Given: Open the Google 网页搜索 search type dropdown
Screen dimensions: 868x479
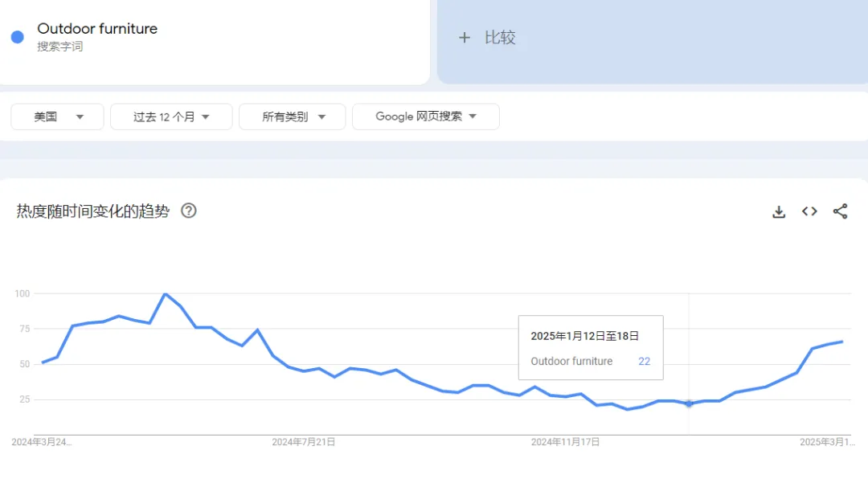Looking at the screenshot, I should click(426, 117).
